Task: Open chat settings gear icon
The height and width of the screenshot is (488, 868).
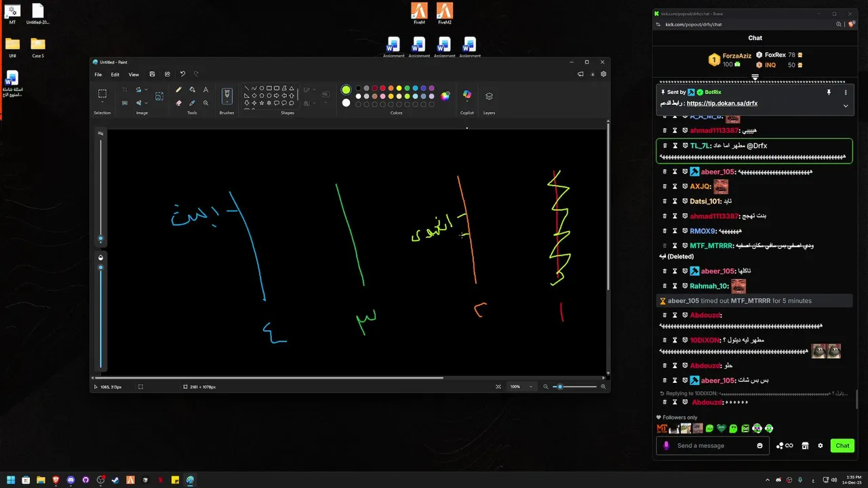Action: click(x=821, y=445)
